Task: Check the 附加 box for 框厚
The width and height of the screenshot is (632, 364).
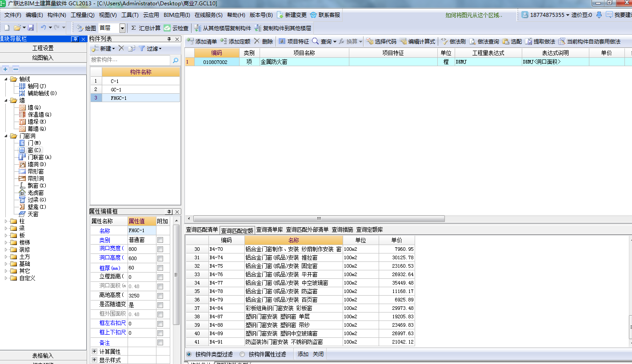Action: click(x=160, y=268)
